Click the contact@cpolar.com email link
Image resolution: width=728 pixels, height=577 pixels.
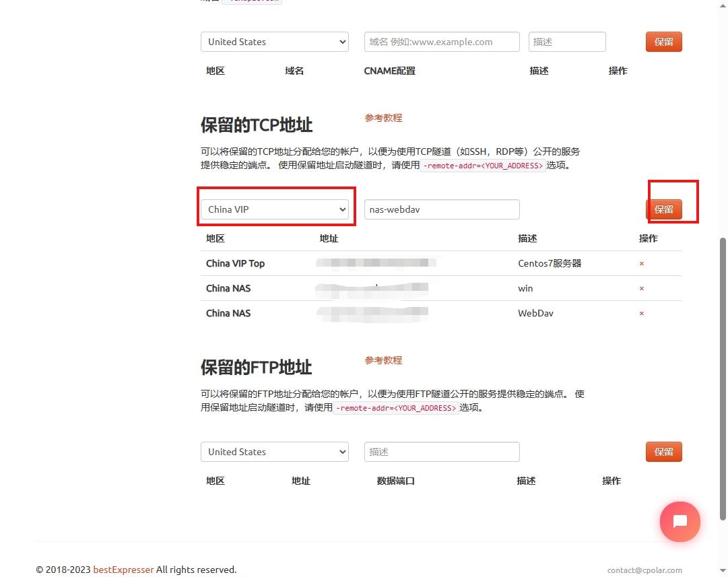click(644, 570)
